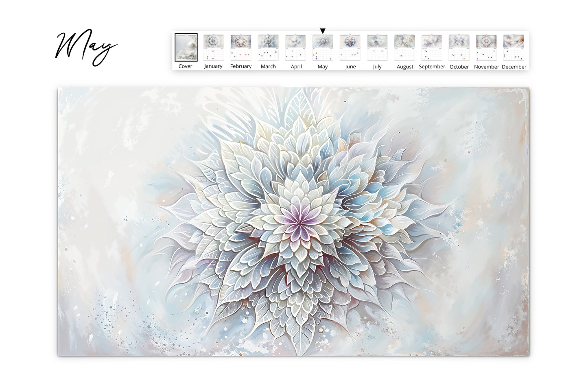Click the handwritten 'May' title
The height and width of the screenshot is (392, 588).
[x=86, y=48]
